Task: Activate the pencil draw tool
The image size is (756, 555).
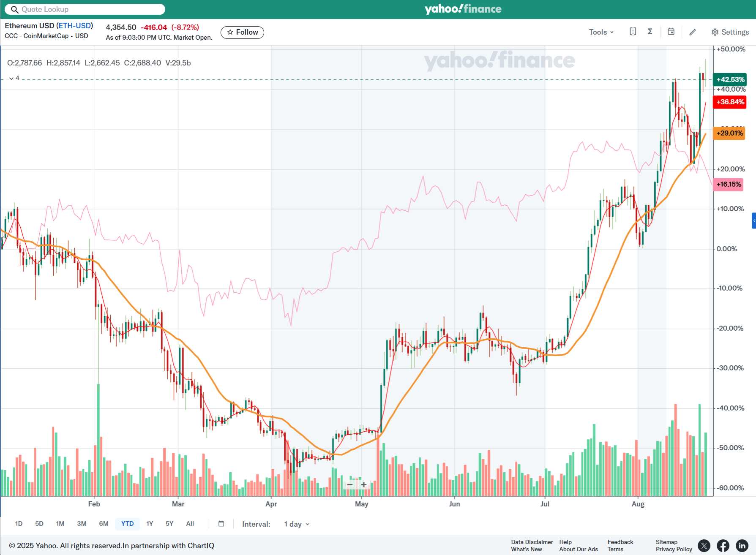Action: click(693, 32)
